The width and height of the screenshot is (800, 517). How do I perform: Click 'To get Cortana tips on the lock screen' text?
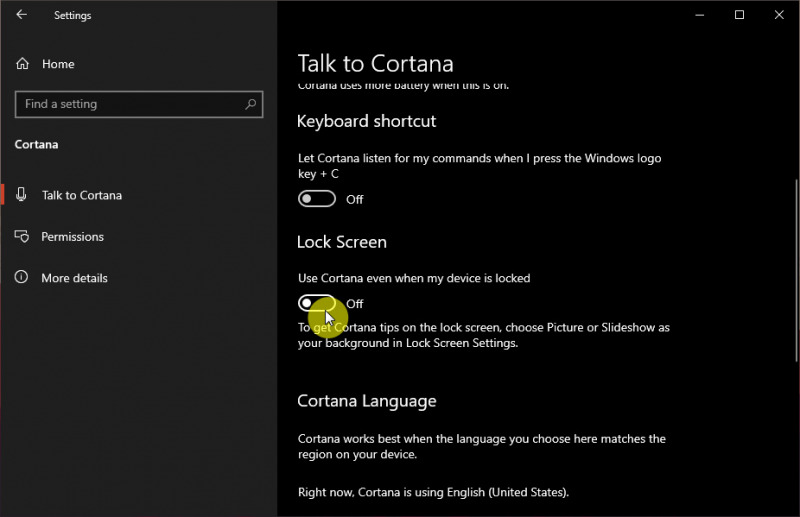(484, 335)
